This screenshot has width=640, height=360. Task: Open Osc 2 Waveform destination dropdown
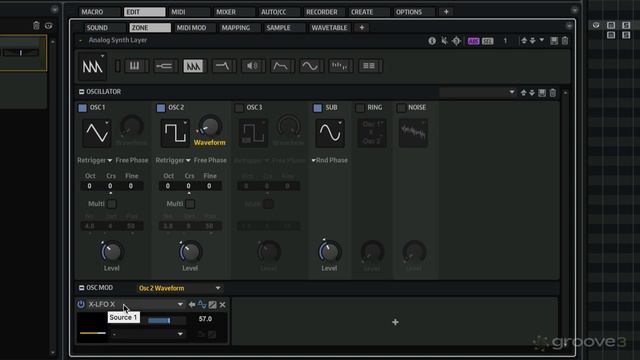(179, 288)
